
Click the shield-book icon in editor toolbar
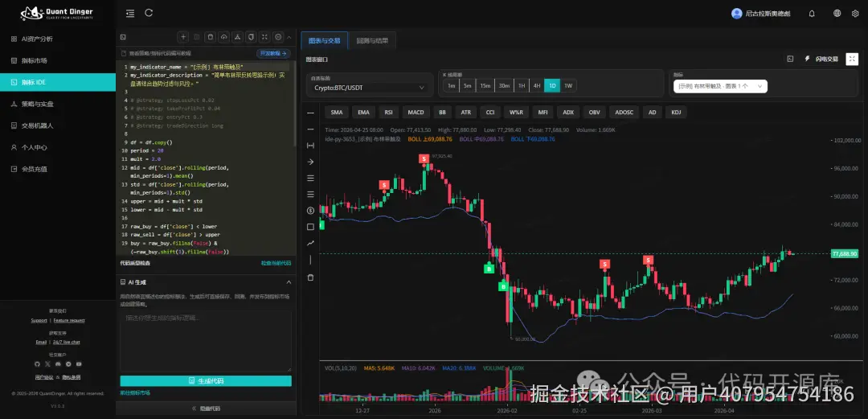tap(251, 37)
